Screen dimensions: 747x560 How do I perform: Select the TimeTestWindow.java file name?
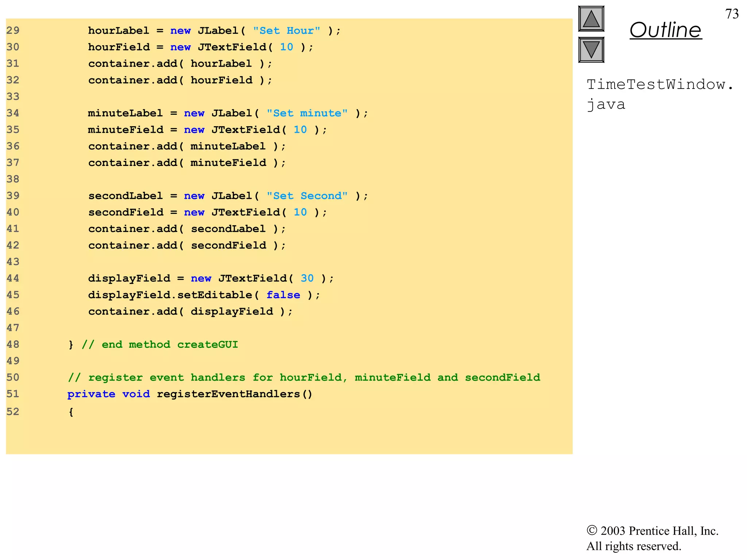pos(660,94)
